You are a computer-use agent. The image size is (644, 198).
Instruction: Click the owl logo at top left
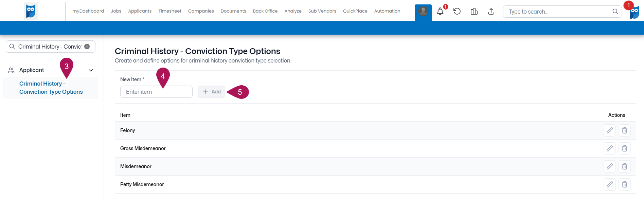point(31,11)
